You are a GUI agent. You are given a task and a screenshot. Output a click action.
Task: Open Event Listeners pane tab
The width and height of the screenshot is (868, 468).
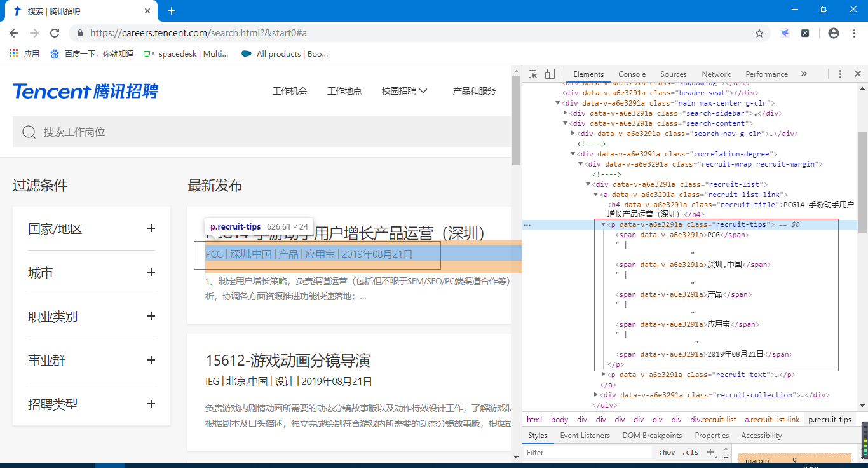coord(585,436)
